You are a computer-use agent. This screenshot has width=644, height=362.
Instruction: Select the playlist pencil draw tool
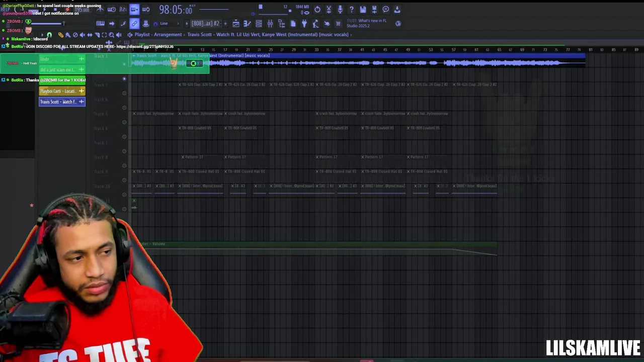point(61,35)
